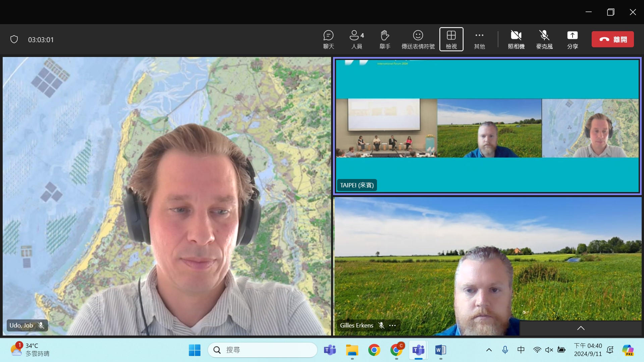Expand the collapsed self-view chevron panel
This screenshot has width=644, height=362.
coord(581,328)
